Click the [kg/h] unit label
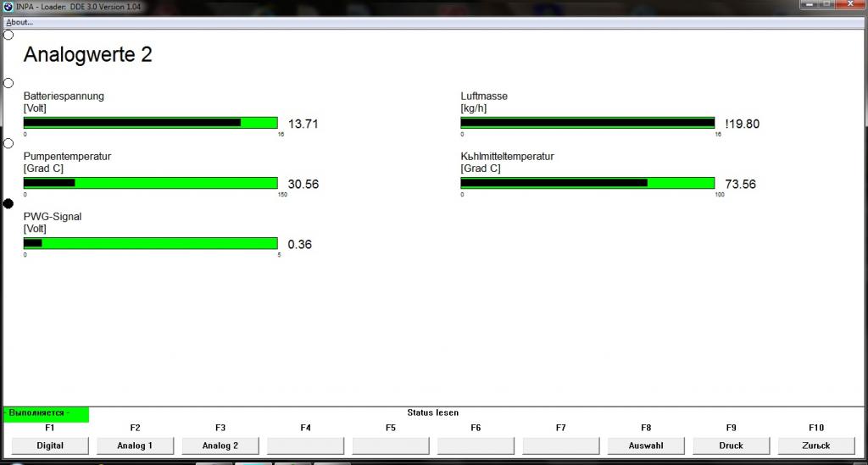Image resolution: width=868 pixels, height=465 pixels. point(474,108)
